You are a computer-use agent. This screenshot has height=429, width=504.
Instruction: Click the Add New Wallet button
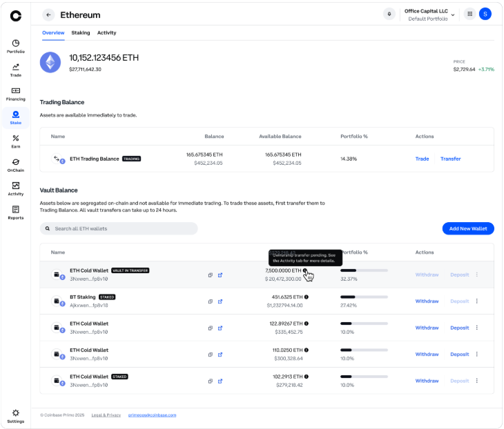pyautogui.click(x=468, y=228)
